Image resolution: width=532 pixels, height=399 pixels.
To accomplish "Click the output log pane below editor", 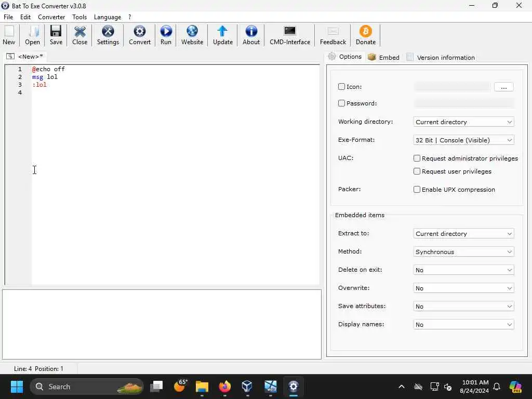I will click(162, 324).
